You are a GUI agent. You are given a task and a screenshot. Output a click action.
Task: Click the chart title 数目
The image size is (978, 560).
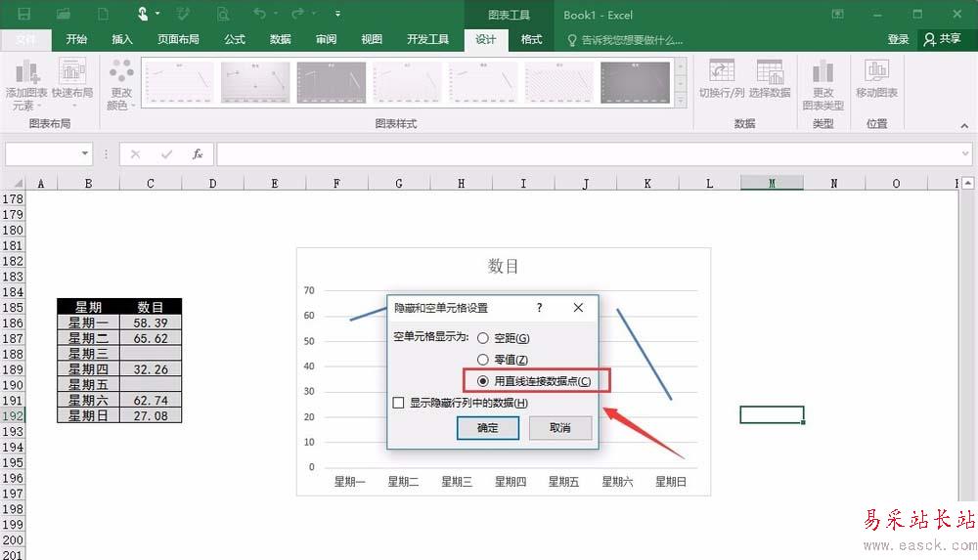point(503,266)
